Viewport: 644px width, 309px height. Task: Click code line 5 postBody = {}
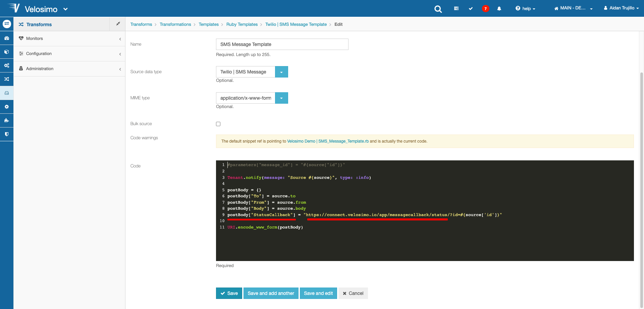(244, 190)
